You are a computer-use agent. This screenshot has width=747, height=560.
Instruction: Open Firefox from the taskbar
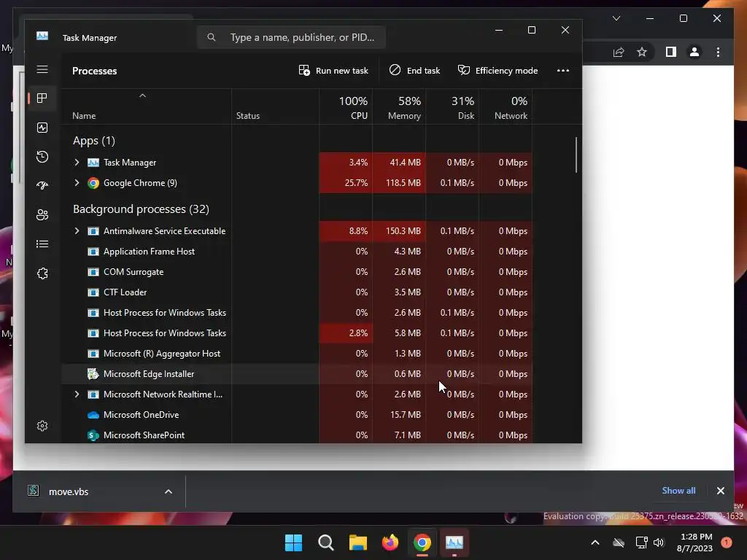(x=390, y=542)
